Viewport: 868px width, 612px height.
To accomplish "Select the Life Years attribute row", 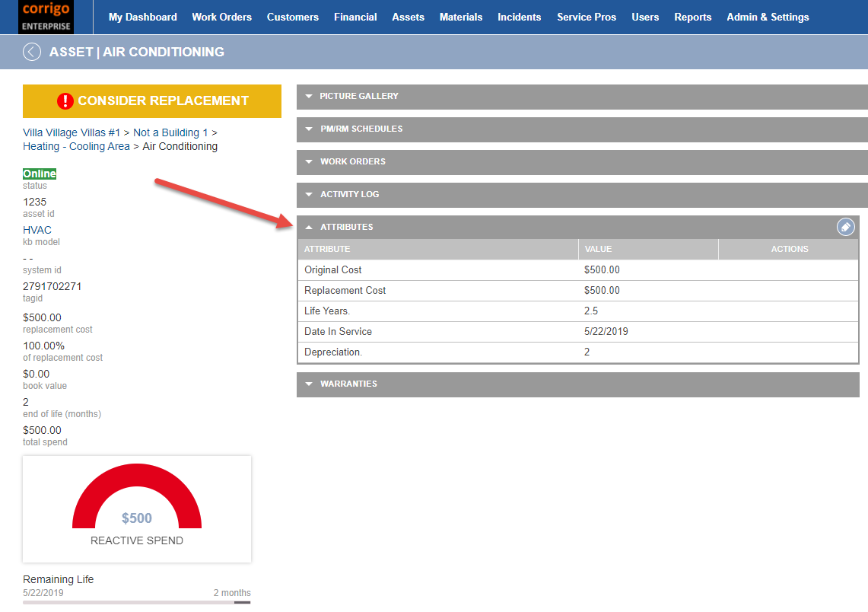I will tap(578, 311).
